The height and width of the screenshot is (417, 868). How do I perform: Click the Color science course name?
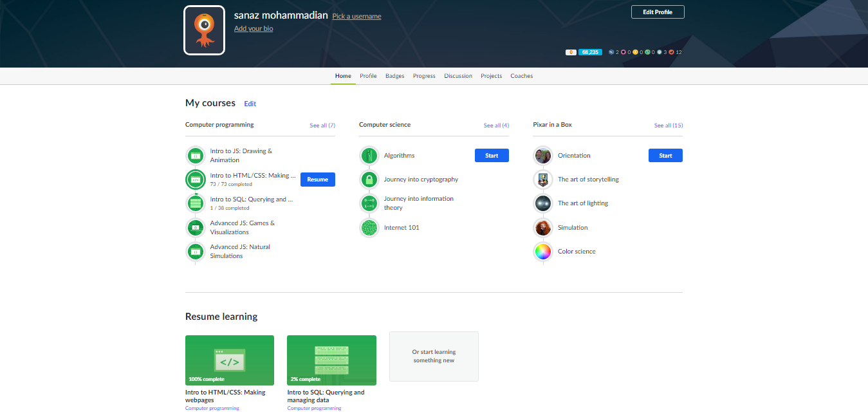(577, 252)
